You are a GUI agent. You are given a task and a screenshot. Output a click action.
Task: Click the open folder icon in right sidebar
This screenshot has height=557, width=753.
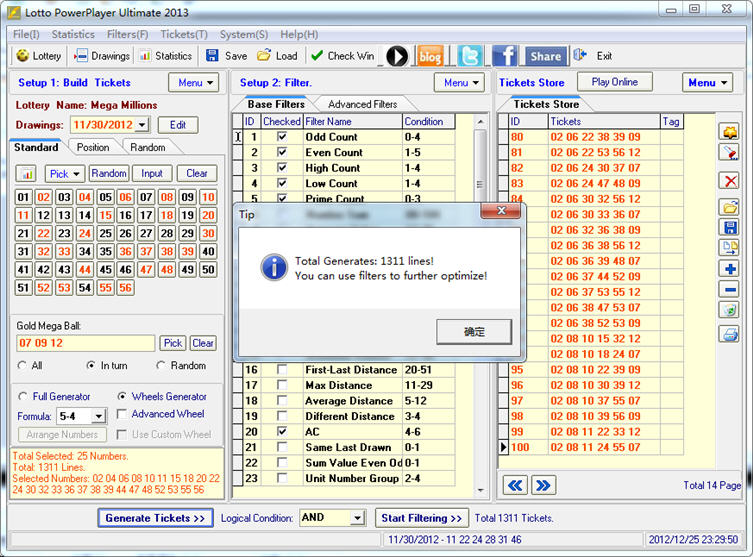point(729,207)
